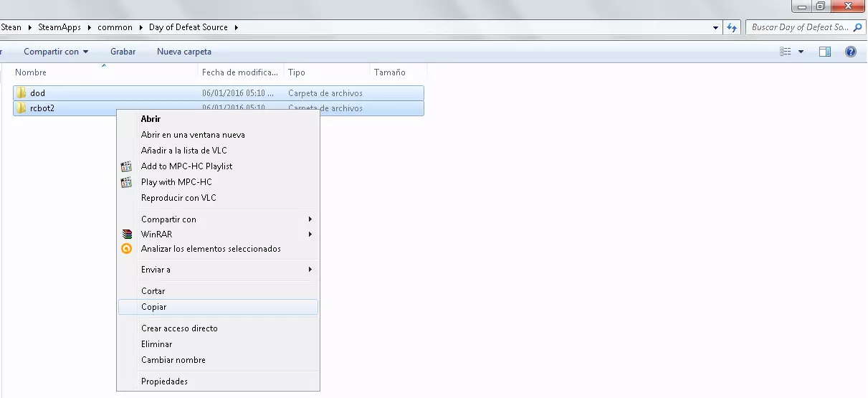Select Copiar in the context menu
The image size is (868, 398).
(218, 307)
